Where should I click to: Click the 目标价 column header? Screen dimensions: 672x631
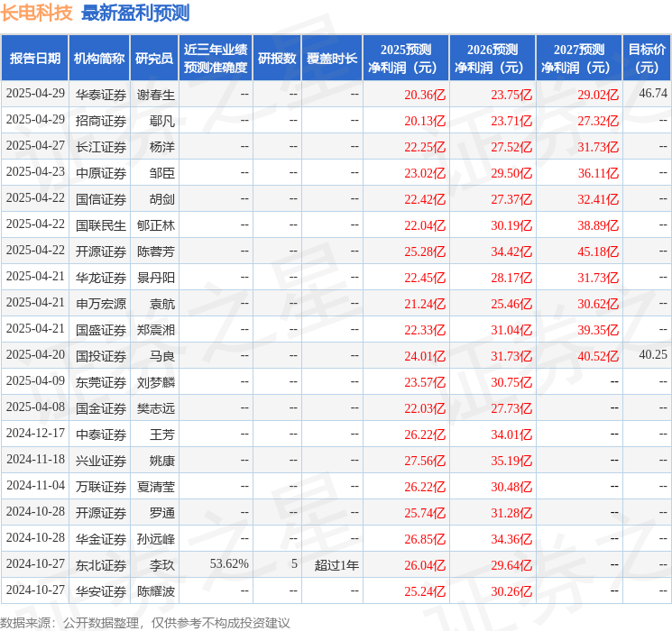[647, 58]
